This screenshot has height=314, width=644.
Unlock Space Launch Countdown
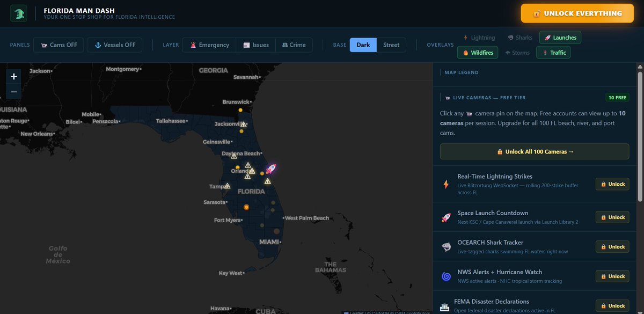coord(612,217)
